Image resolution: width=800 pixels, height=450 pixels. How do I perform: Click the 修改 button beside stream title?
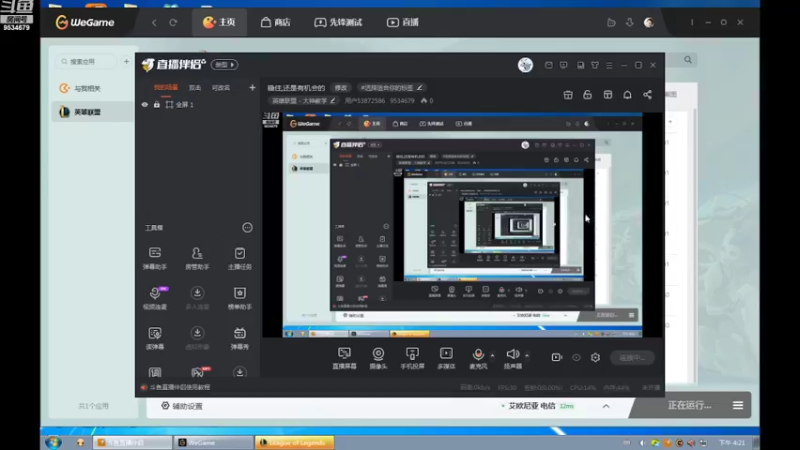pos(341,88)
